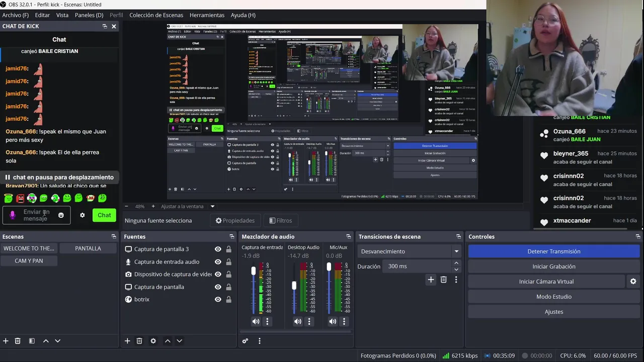Add a new source with plus icon
The width and height of the screenshot is (644, 362).
point(127,341)
